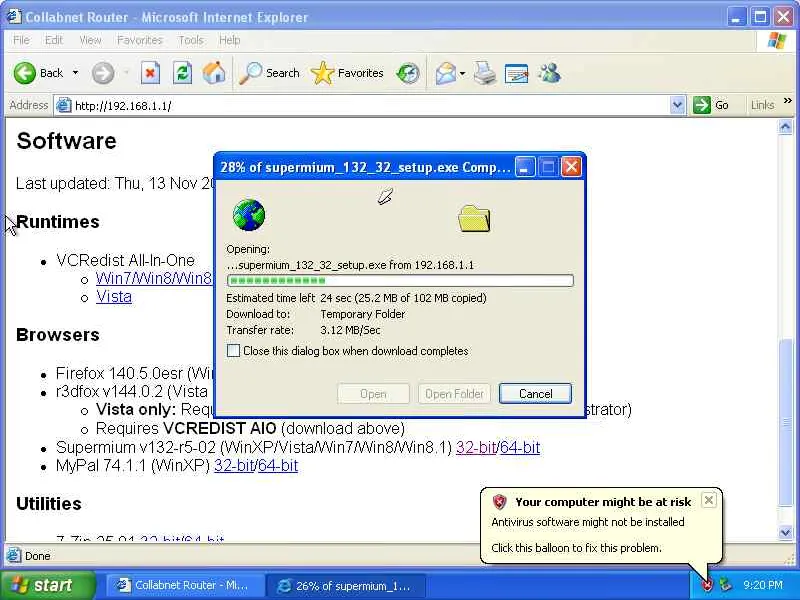Download MyPal 32-bit link
The width and height of the screenshot is (800, 600).
click(x=234, y=465)
